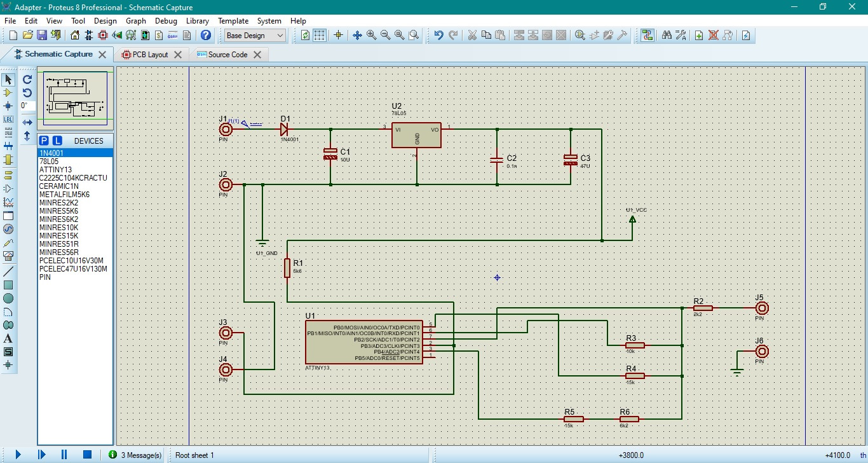868x463 pixels.
Task: Pick the 2D text 'A' tool
Action: (x=8, y=338)
